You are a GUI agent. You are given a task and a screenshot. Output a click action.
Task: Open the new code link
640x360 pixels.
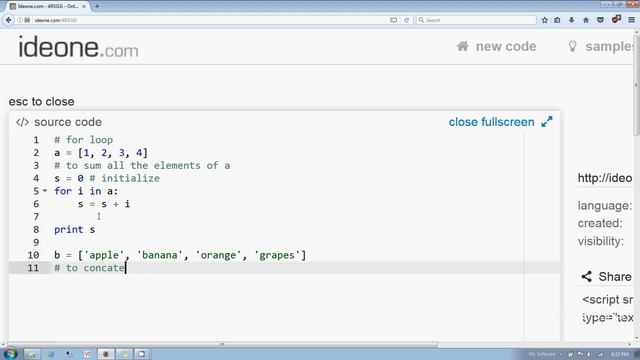pos(506,47)
